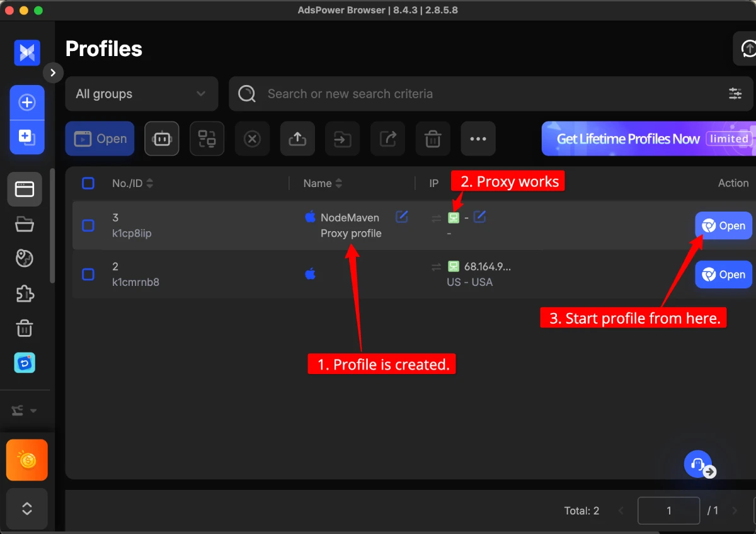Image resolution: width=756 pixels, height=534 pixels.
Task: Click swap arrows icon in profile 3 row
Action: click(x=436, y=219)
